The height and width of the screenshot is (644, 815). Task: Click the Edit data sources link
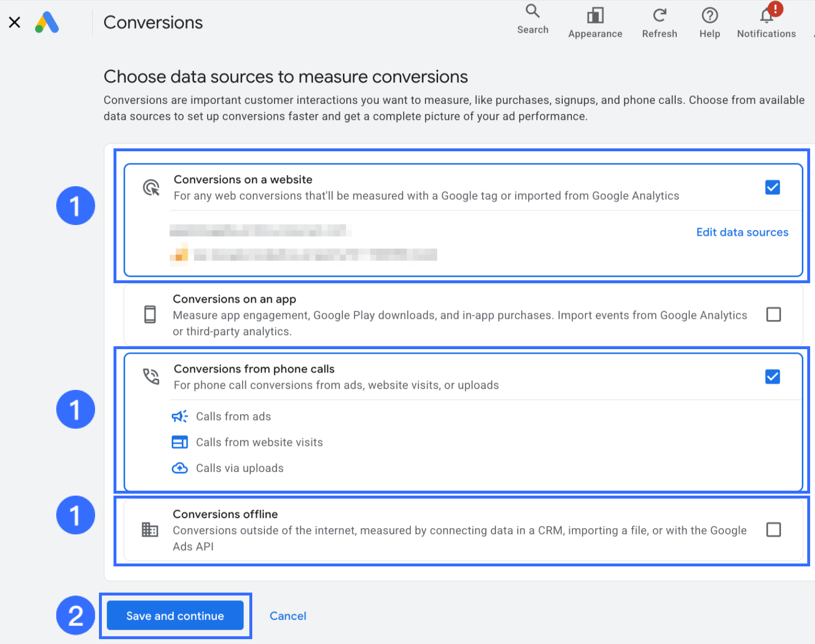pyautogui.click(x=742, y=232)
